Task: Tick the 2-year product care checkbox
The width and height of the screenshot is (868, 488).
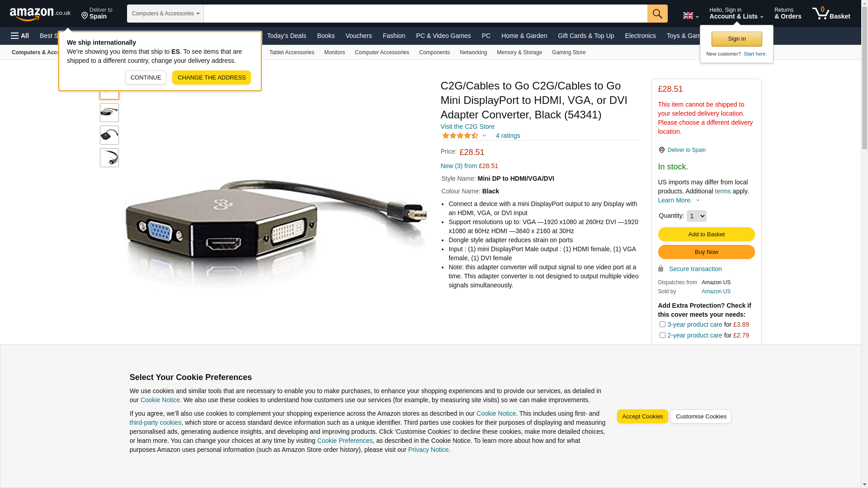Action: pyautogui.click(x=662, y=335)
